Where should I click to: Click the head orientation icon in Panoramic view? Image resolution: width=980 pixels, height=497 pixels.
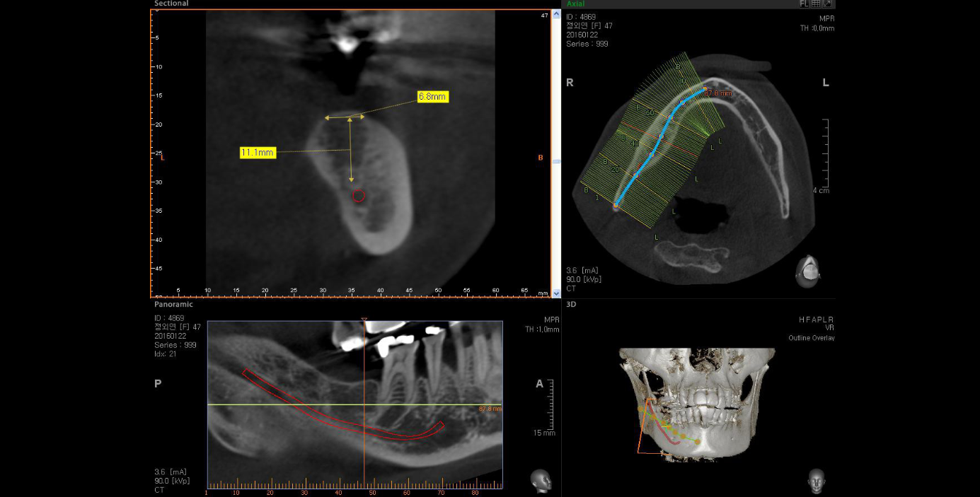[x=541, y=481]
